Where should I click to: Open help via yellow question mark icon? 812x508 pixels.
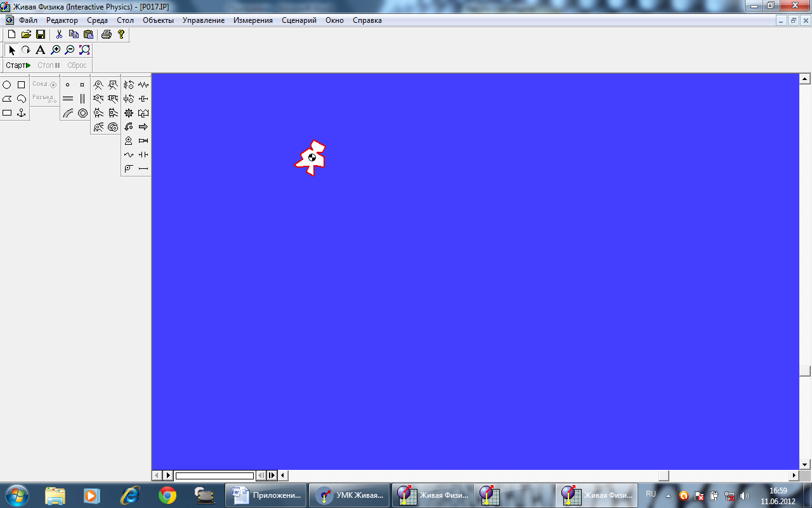coord(121,34)
